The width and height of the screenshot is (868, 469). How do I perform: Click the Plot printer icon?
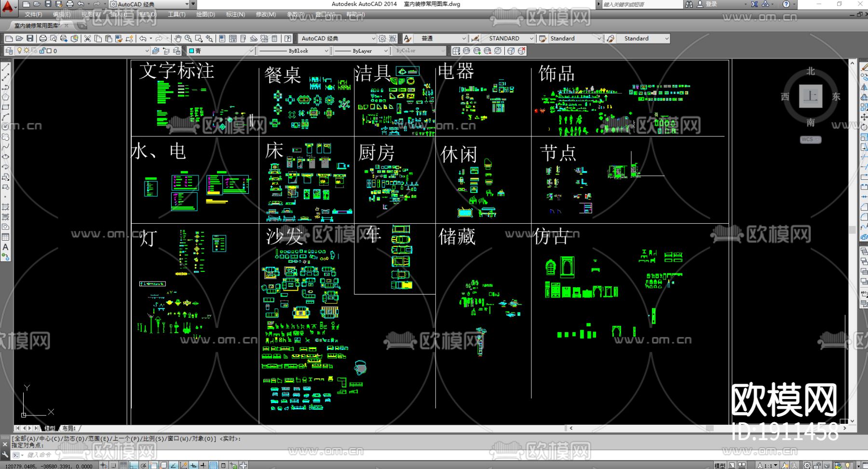43,39
